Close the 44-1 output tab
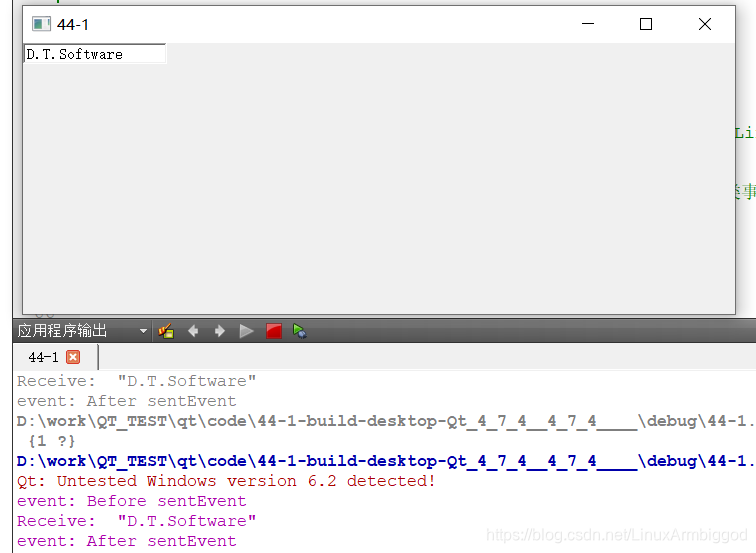 coord(73,357)
